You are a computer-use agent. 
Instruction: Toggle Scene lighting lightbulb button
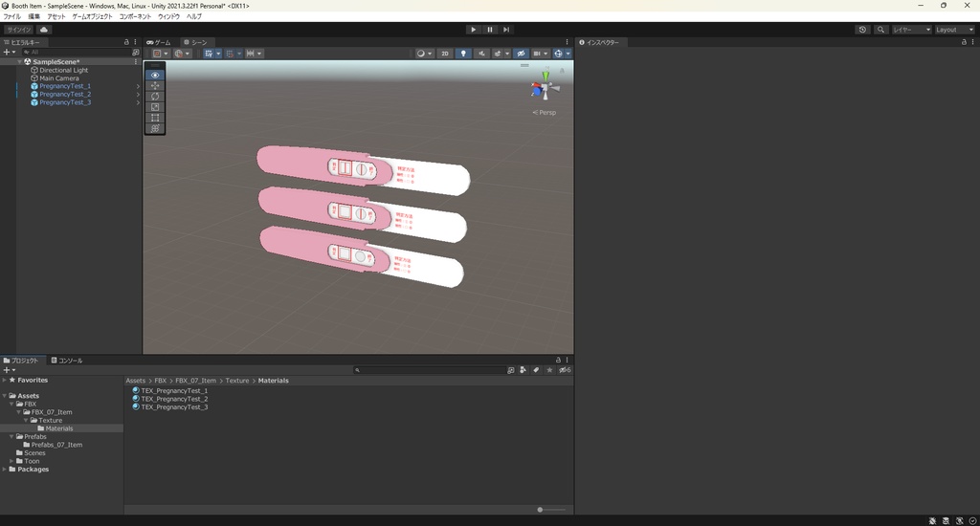463,54
